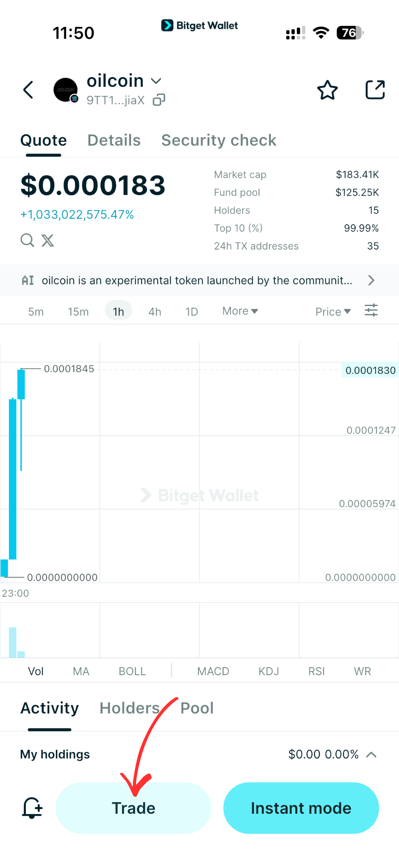Open the oilcoin token name dropdown
Viewport: 399px width, 868px height.
(x=156, y=81)
